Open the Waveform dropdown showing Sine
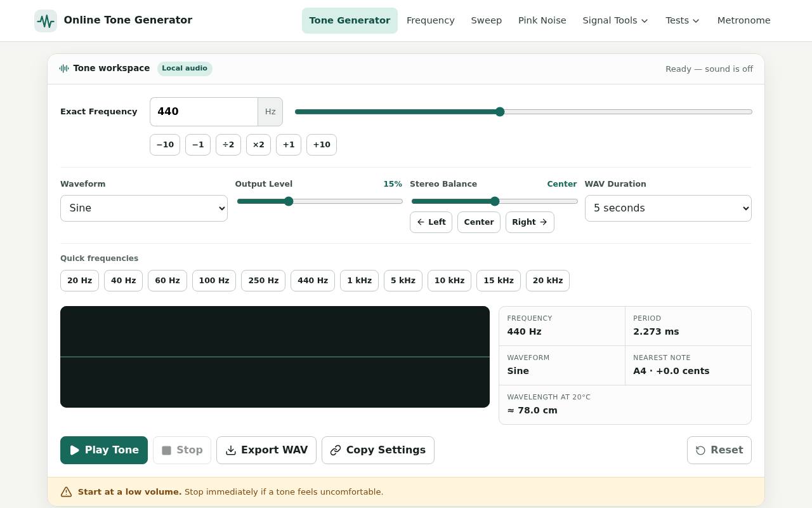The width and height of the screenshot is (812, 508). click(144, 208)
